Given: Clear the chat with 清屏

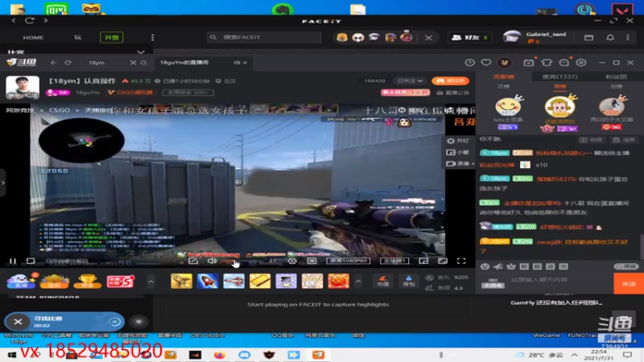Looking at the screenshot, I should pyautogui.click(x=623, y=140).
